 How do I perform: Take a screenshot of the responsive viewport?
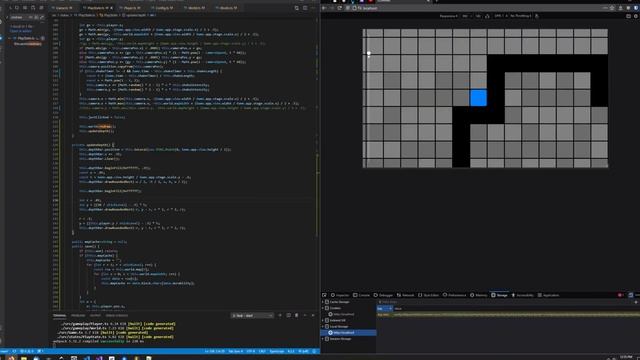point(628,16)
